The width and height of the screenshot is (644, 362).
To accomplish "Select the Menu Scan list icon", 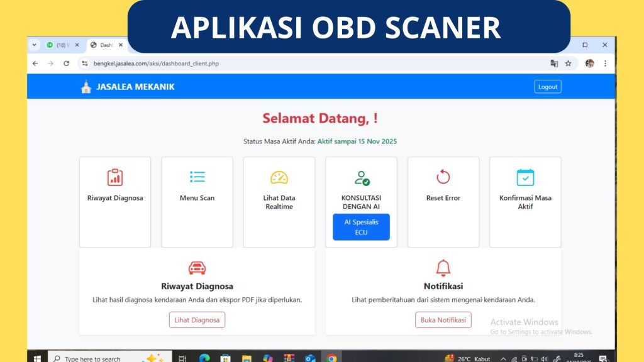I will pos(197,177).
